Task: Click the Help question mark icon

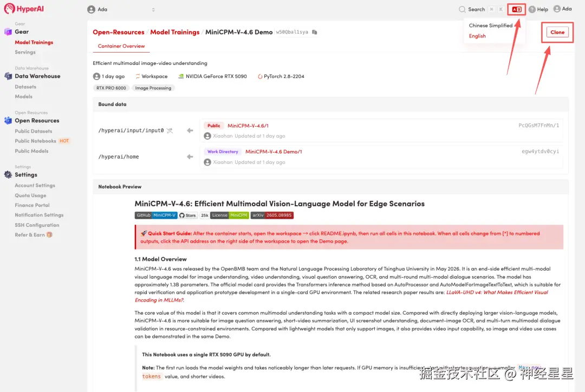Action: (532, 9)
